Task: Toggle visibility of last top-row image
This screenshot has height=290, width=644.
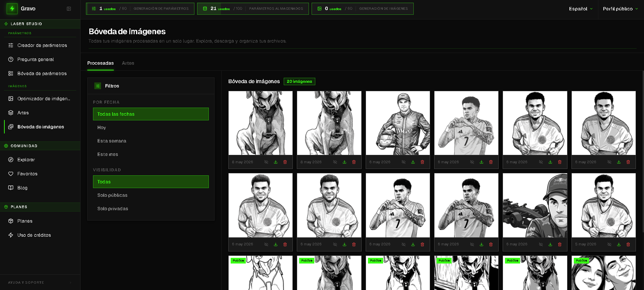Action: [x=609, y=162]
